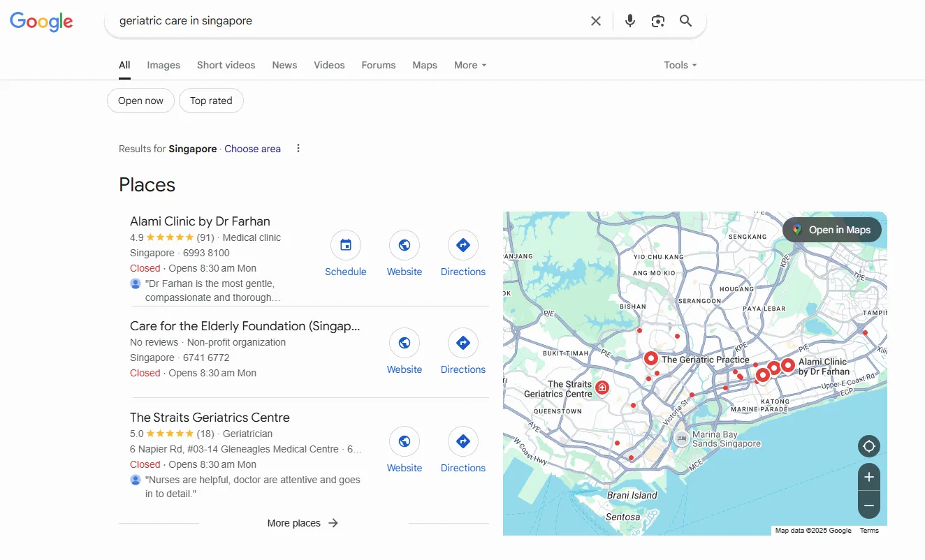Open Website icon for The Straits Geriatrics Centre
Image resolution: width=925 pixels, height=560 pixels.
(x=405, y=441)
